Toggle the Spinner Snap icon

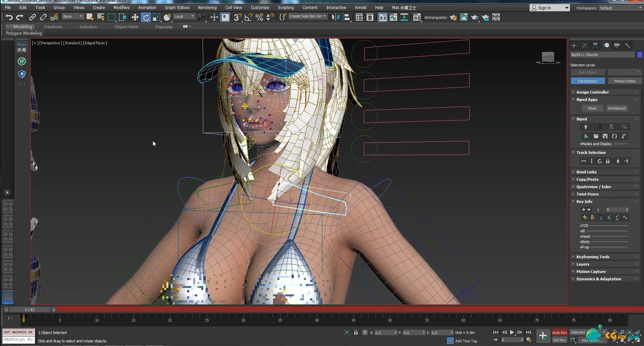[x=270, y=17]
